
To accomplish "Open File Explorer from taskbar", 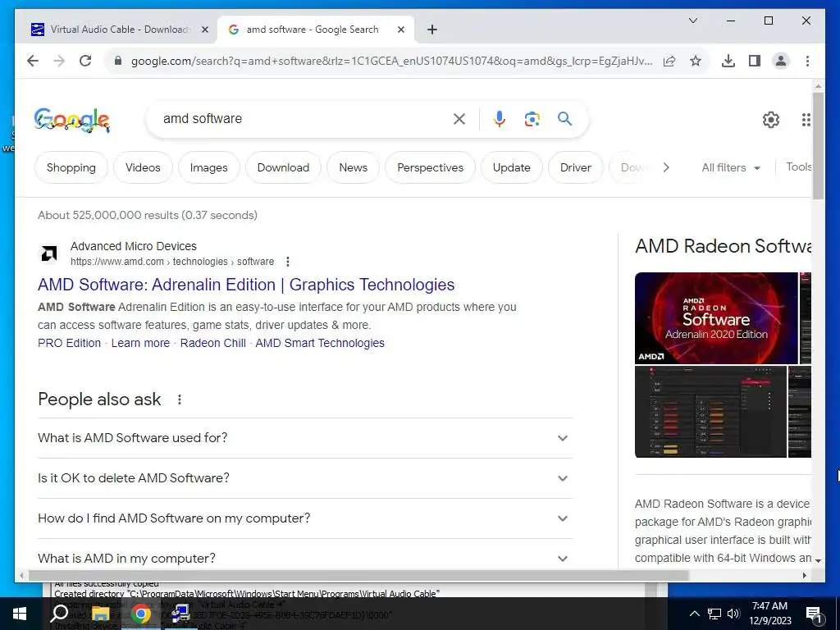I will pyautogui.click(x=100, y=614).
